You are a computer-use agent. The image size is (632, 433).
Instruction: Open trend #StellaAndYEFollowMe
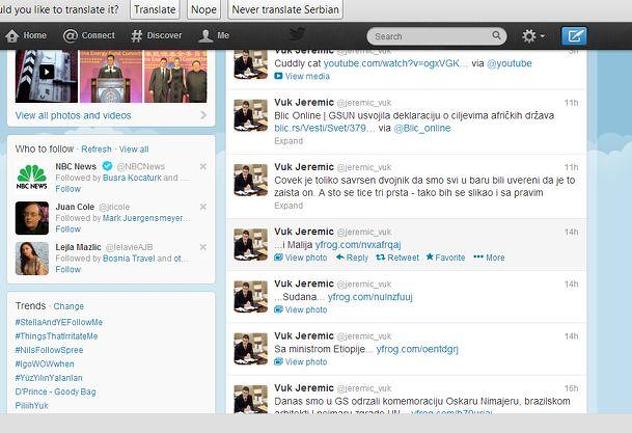click(x=59, y=322)
